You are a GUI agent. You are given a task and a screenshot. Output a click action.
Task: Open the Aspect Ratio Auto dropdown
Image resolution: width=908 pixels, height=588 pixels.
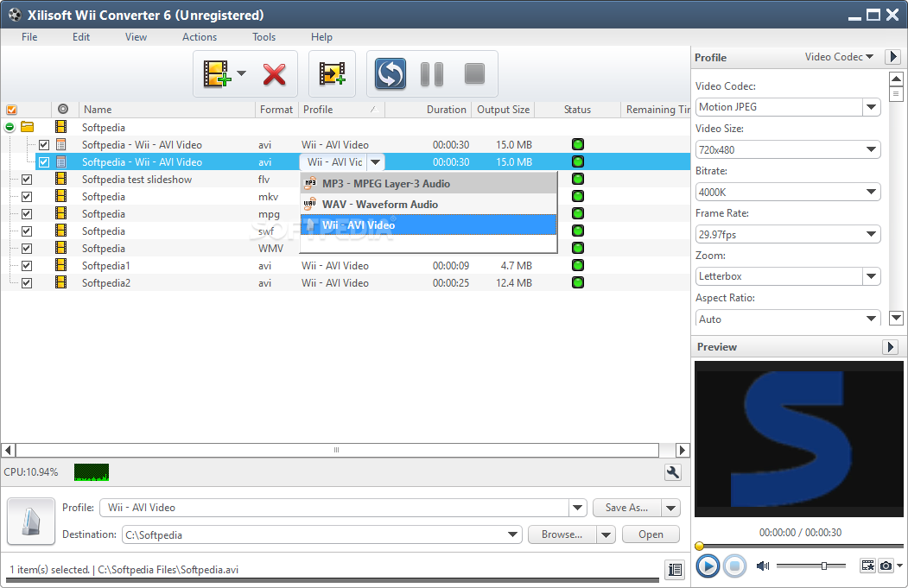(x=871, y=319)
